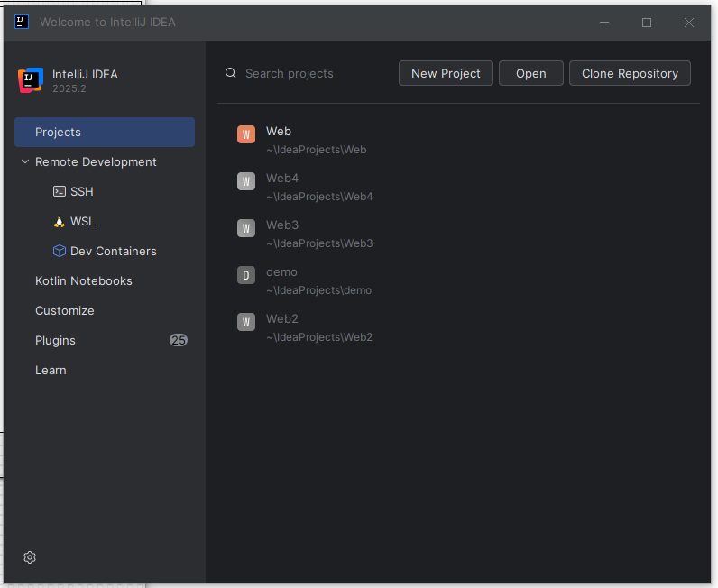Click the demo project D icon
The height and width of the screenshot is (588, 718).
coord(246,275)
